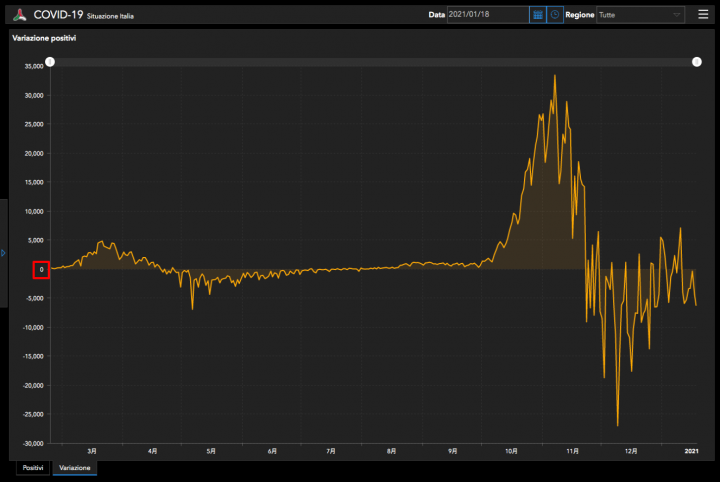Viewport: 720px width, 482px height.
Task: Expand the left side panel arrow
Action: (3, 252)
